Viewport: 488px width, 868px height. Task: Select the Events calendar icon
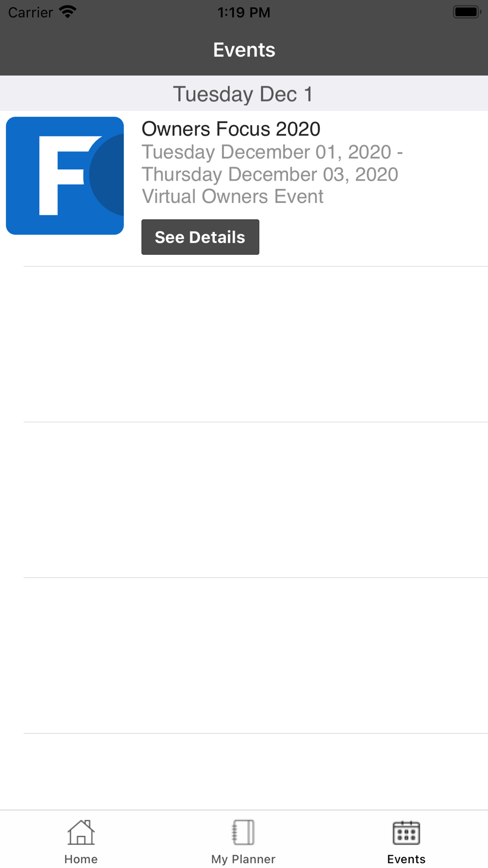(406, 832)
